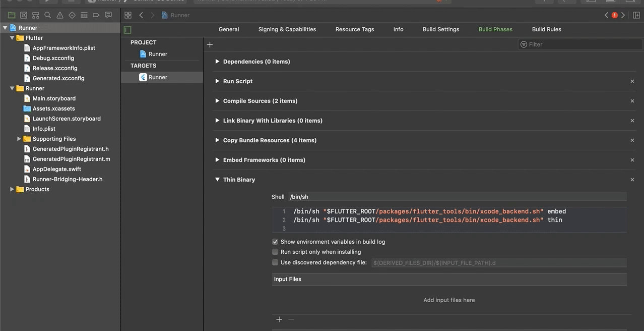This screenshot has height=331, width=644.
Task: Open the Project navigator folder icon
Action: pyautogui.click(x=12, y=15)
